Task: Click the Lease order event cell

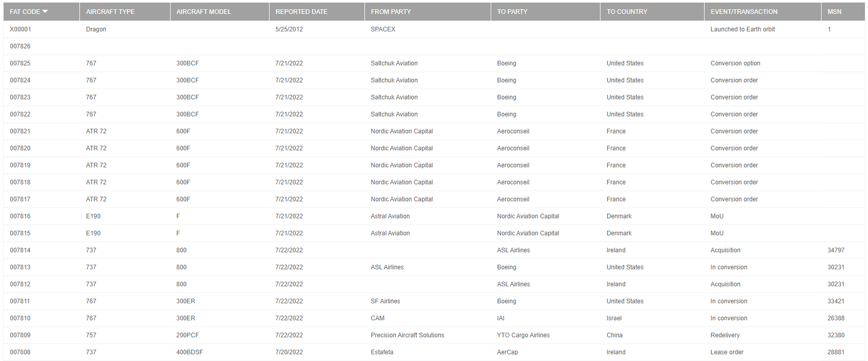Action: 727,352
